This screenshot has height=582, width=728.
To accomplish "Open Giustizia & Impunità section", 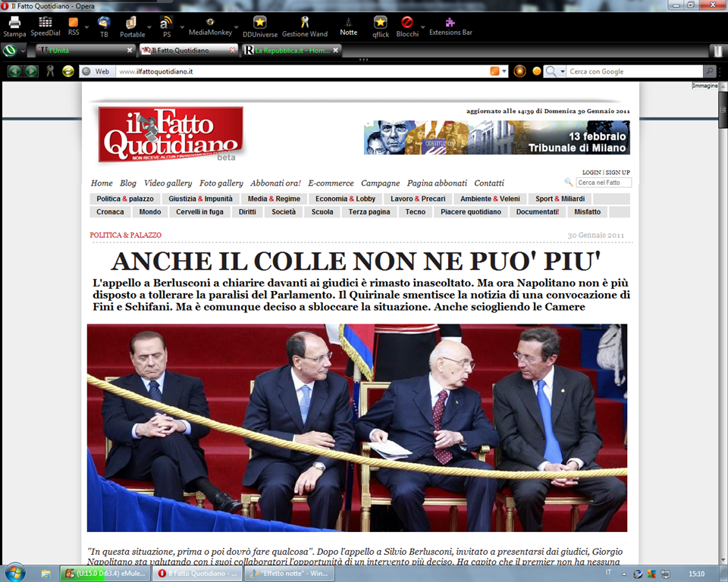I will click(200, 199).
